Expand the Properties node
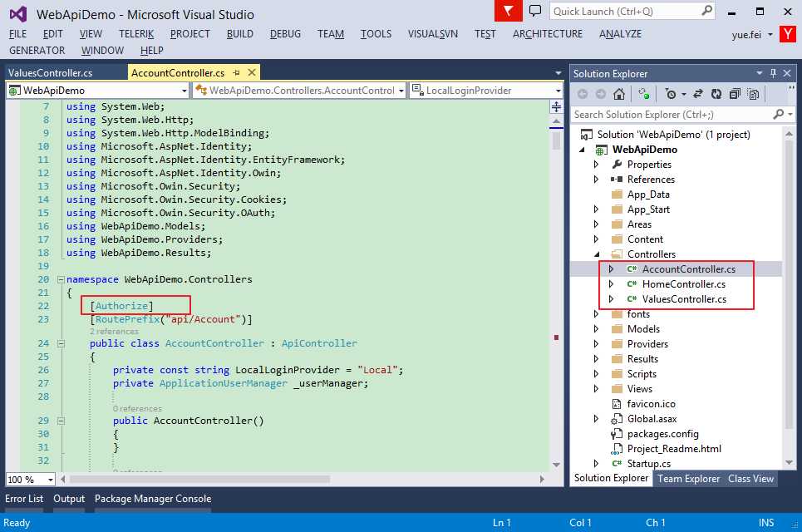Viewport: 802px width, 532px height. 596,165
